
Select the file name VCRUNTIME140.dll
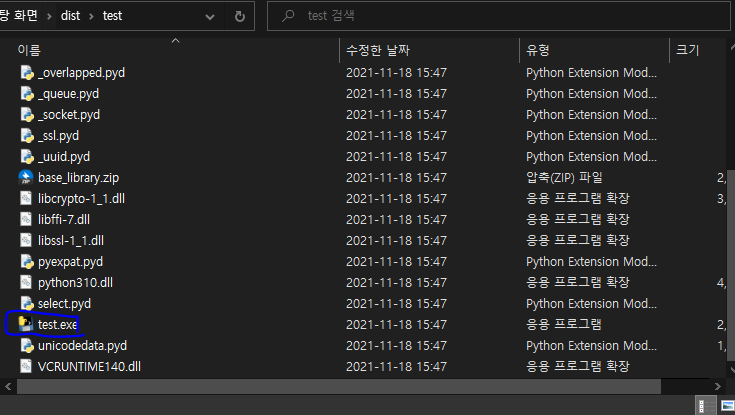tap(89, 366)
